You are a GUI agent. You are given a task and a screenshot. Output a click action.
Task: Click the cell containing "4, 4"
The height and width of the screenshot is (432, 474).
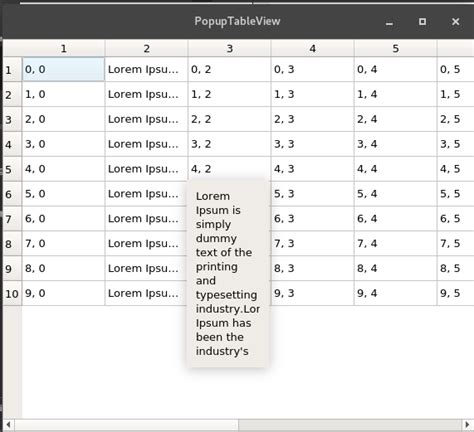[x=396, y=169]
